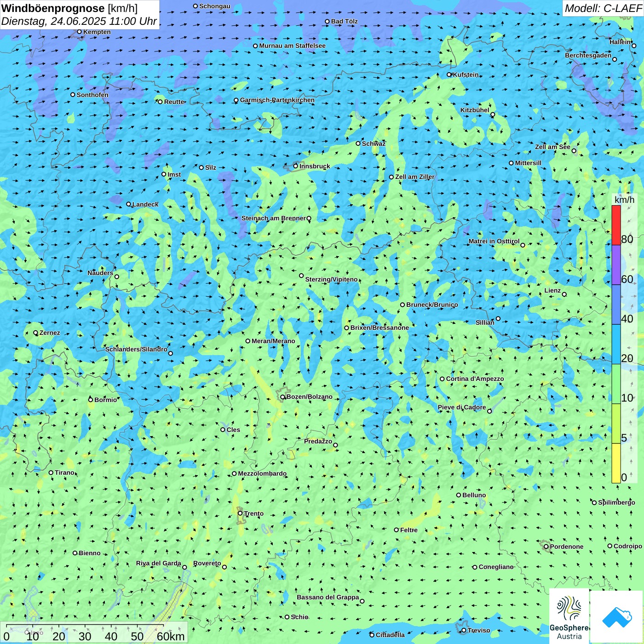
Task: Click the 'Schlanders/Silandro' label
Action: click(136, 349)
